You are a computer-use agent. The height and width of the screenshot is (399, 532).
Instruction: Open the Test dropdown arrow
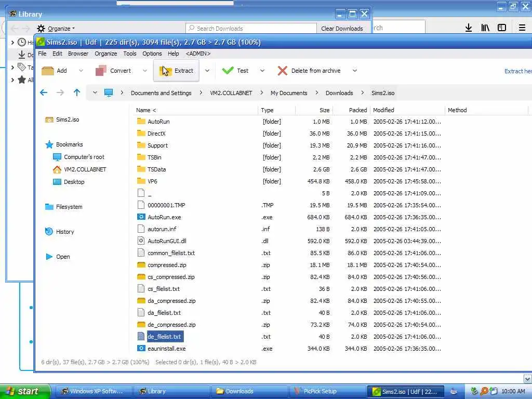pyautogui.click(x=262, y=71)
